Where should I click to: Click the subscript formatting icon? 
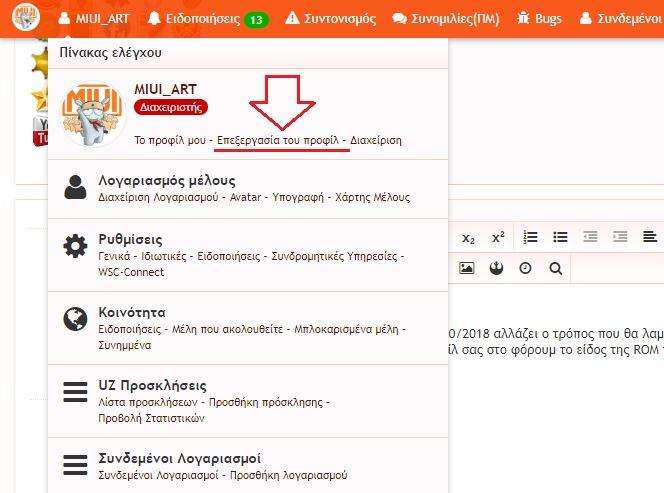click(468, 238)
